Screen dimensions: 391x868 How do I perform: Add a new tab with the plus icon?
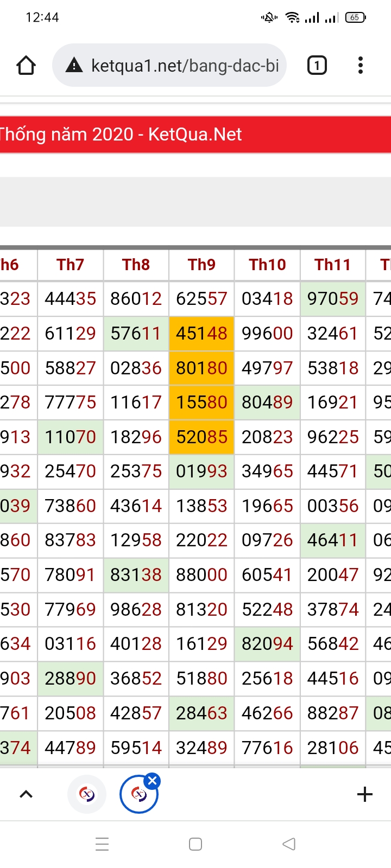[365, 795]
